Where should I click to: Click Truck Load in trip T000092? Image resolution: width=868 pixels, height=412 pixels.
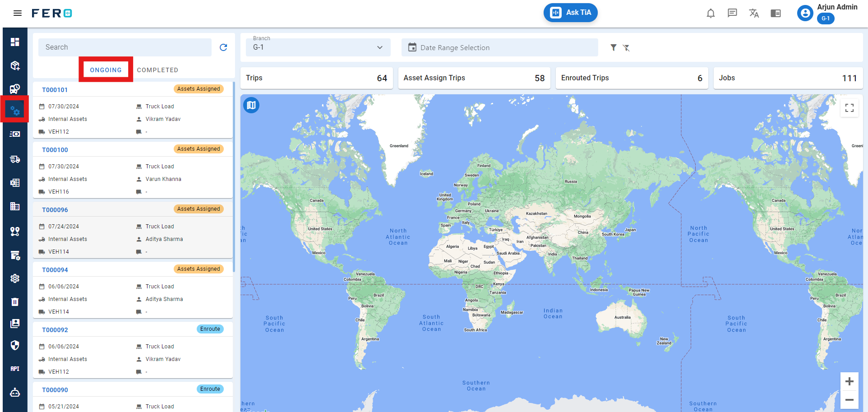pyautogui.click(x=160, y=347)
